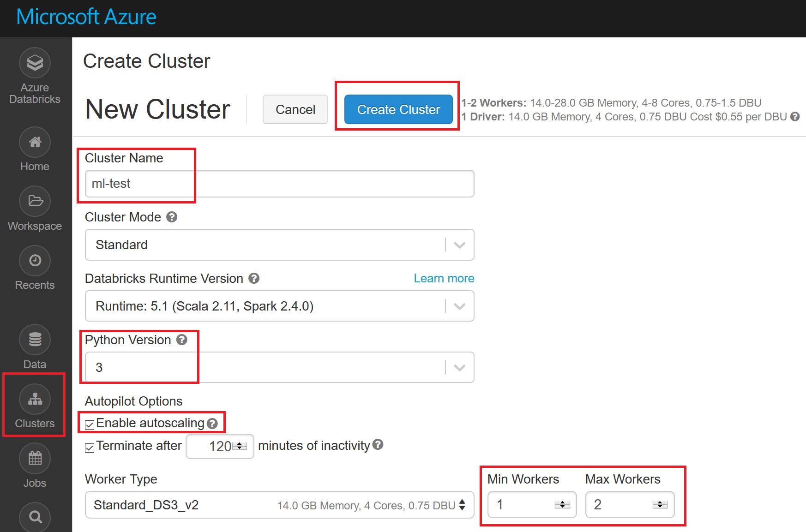Click the 1-2 Workers summary text
Screen dimensions: 806x532
click(611, 102)
